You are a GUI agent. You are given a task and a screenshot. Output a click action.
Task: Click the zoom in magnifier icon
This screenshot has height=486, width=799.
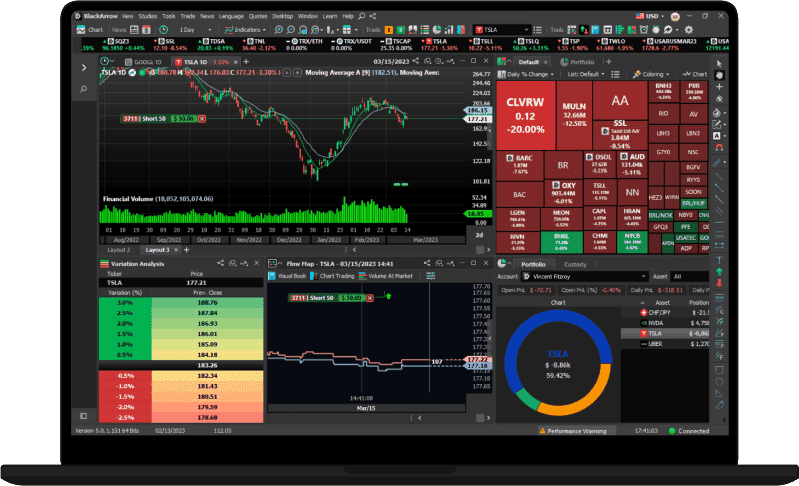[278, 30]
